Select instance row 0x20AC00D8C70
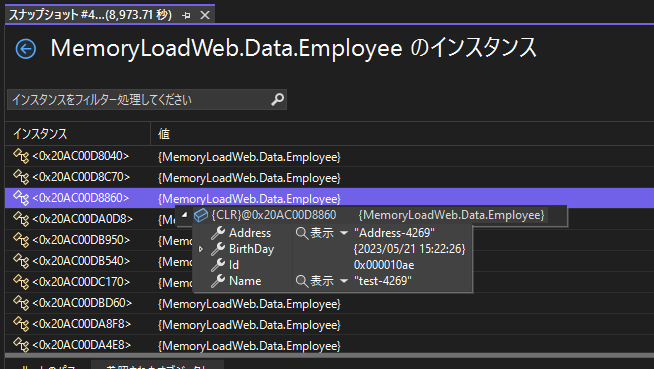Image resolution: width=654 pixels, height=369 pixels. tap(330, 178)
